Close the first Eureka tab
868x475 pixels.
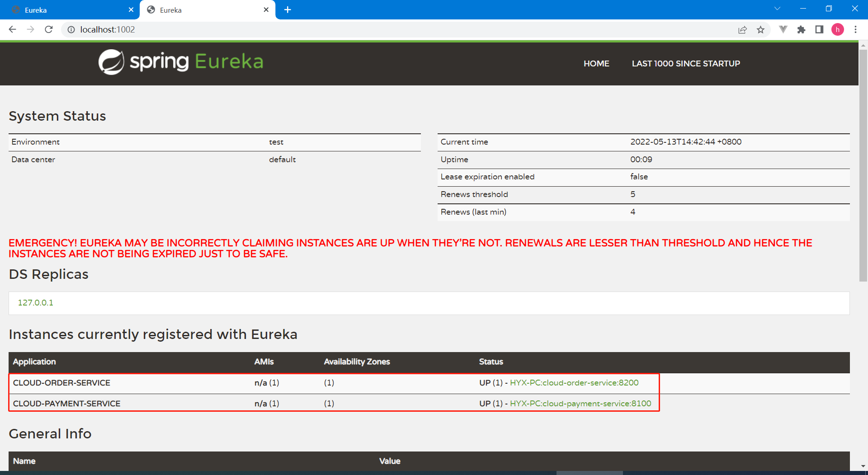[131, 9]
